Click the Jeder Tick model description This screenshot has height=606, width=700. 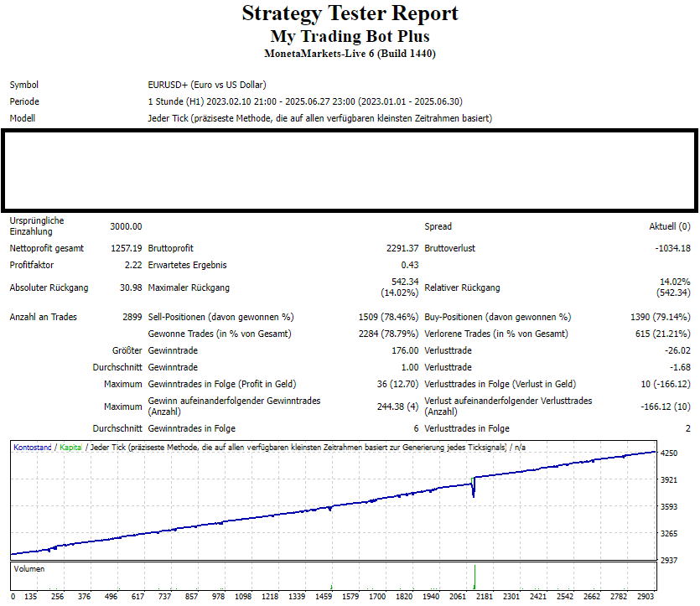(319, 118)
